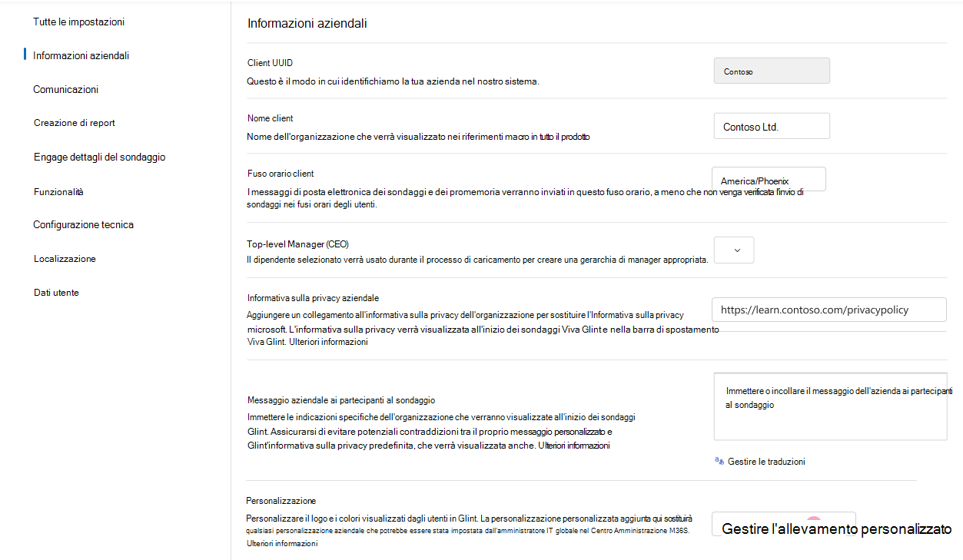This screenshot has width=963, height=560.
Task: Click the 'Gestire le traduzioni' link
Action: click(766, 461)
